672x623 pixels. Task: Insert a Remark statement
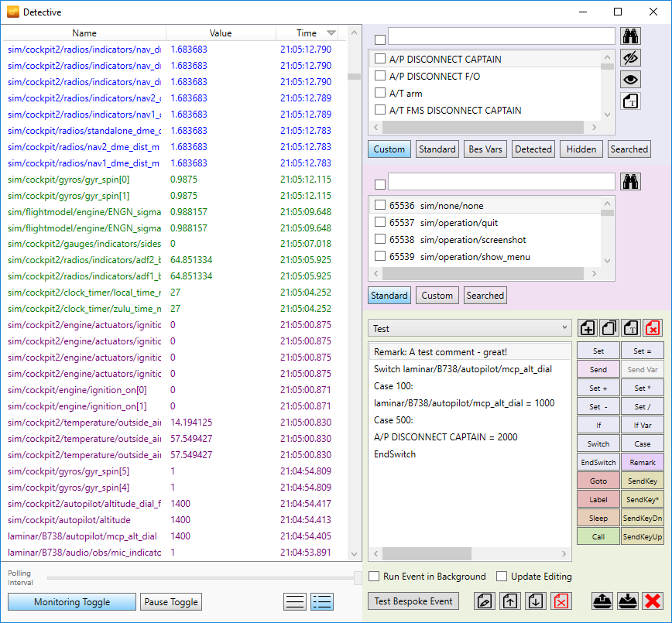point(643,462)
